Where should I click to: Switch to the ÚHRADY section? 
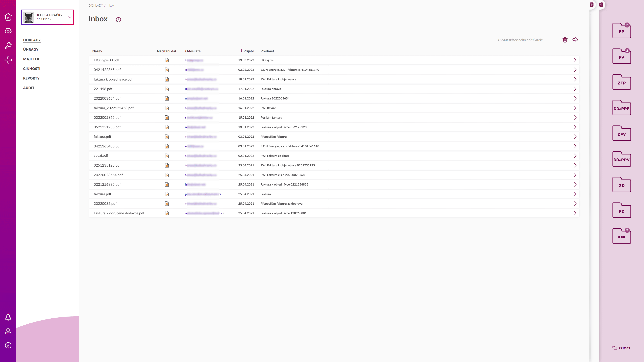31,49
